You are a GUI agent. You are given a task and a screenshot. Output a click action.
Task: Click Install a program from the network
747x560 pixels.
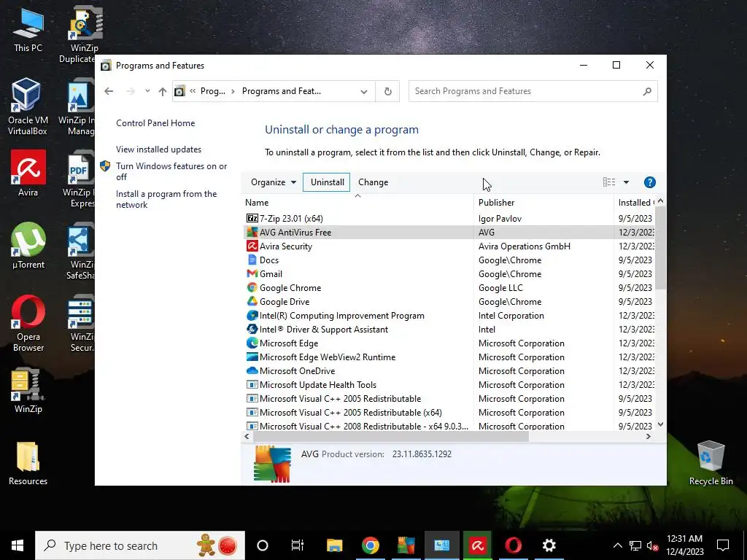pos(166,199)
